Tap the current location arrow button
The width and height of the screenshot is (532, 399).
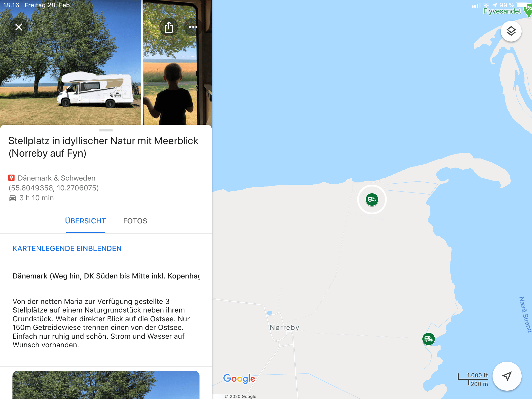click(507, 376)
